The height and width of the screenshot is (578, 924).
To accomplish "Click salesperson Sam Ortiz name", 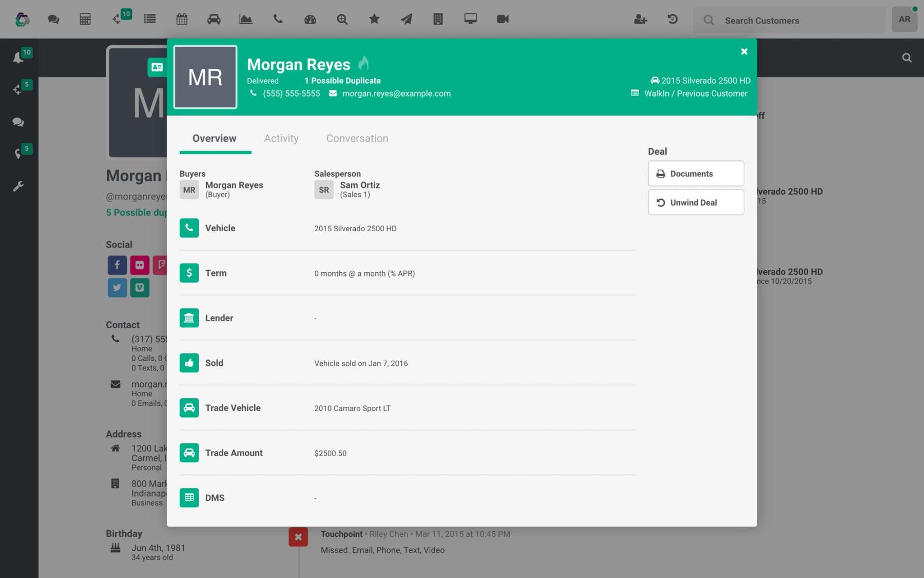I will 360,185.
